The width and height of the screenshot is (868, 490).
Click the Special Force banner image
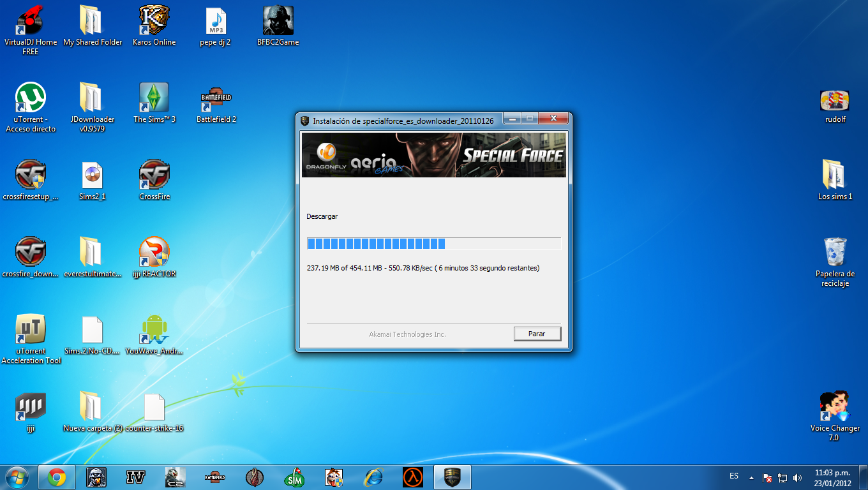click(x=433, y=154)
